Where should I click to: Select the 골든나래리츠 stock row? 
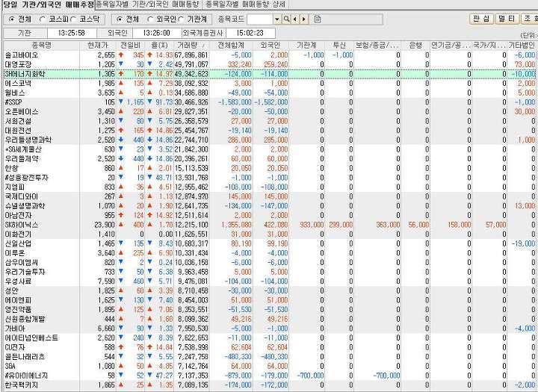point(270,357)
